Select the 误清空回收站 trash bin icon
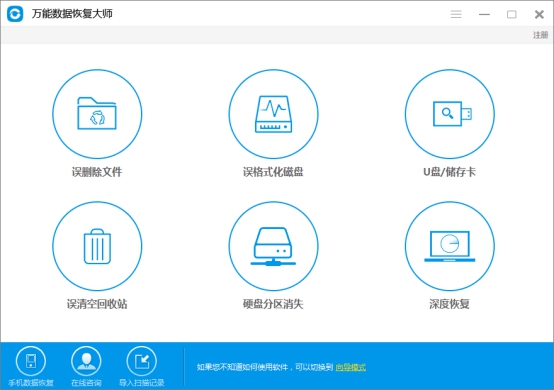Screen dimensions: 554x390 (97, 246)
